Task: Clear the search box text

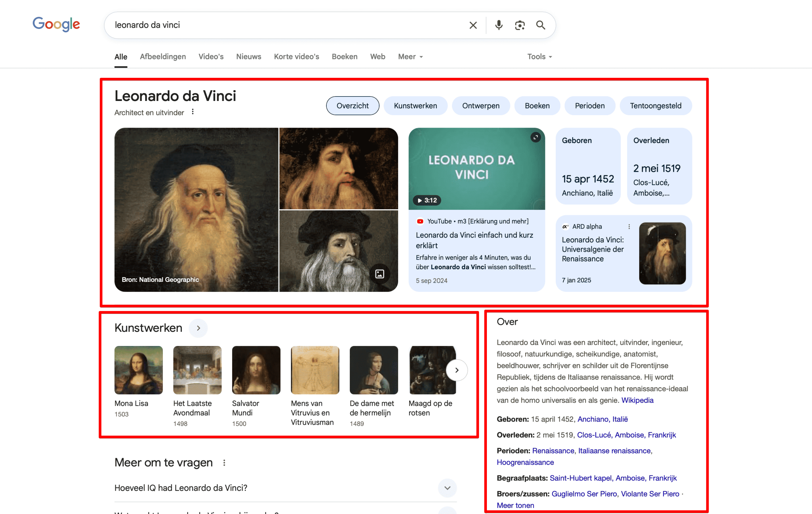Action: click(473, 25)
